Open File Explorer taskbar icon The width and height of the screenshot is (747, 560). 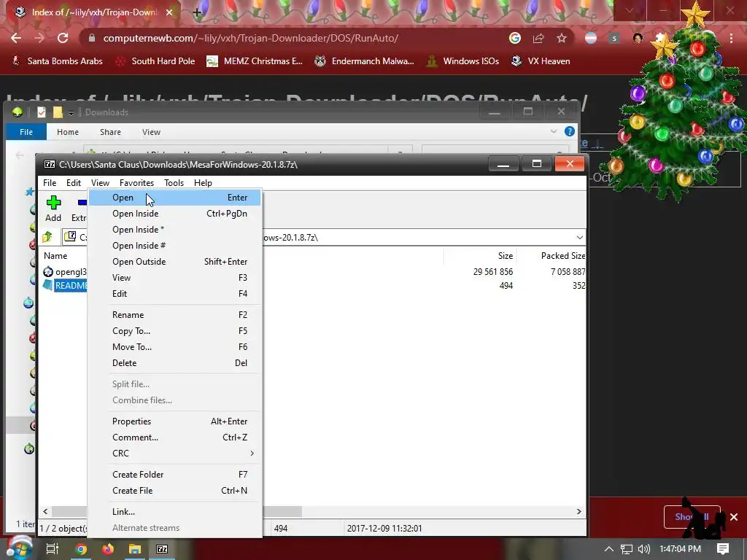[135, 549]
